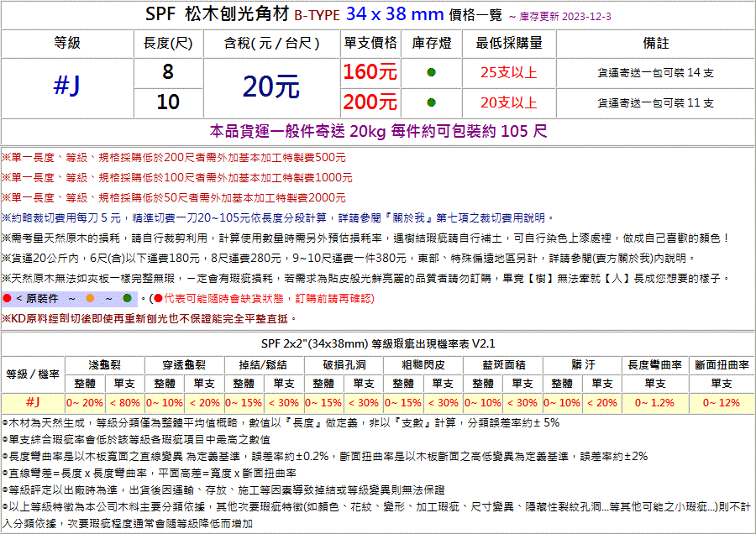Click the 200元 single-piece price

(x=370, y=102)
